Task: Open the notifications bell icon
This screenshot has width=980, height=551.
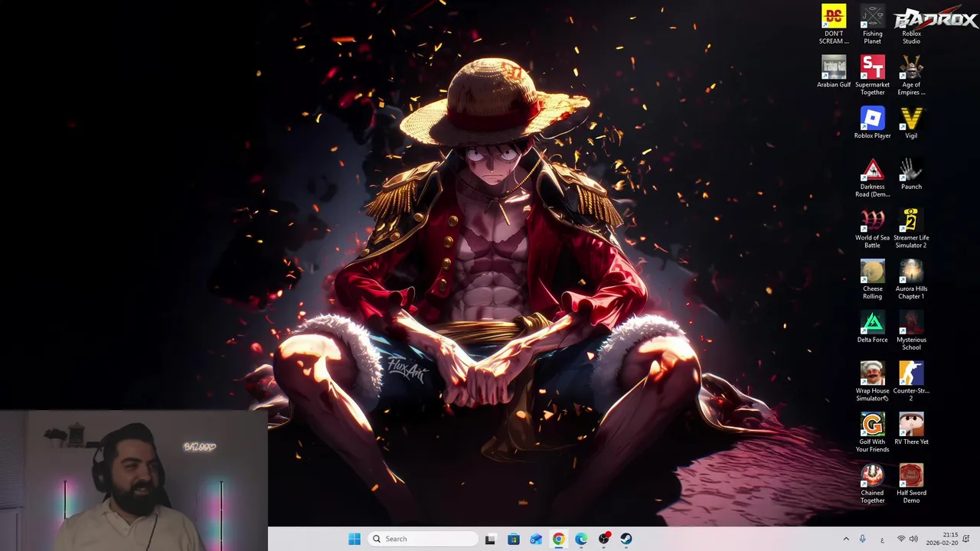Action: (x=966, y=539)
